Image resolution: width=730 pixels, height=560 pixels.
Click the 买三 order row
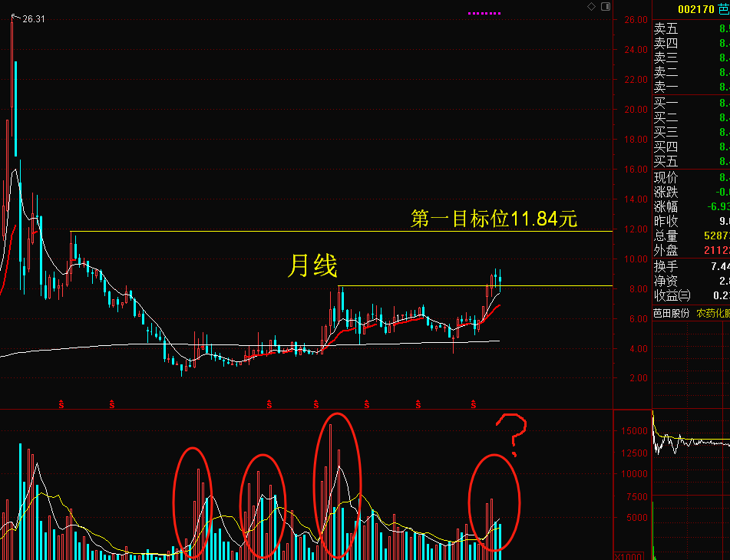tap(691, 132)
